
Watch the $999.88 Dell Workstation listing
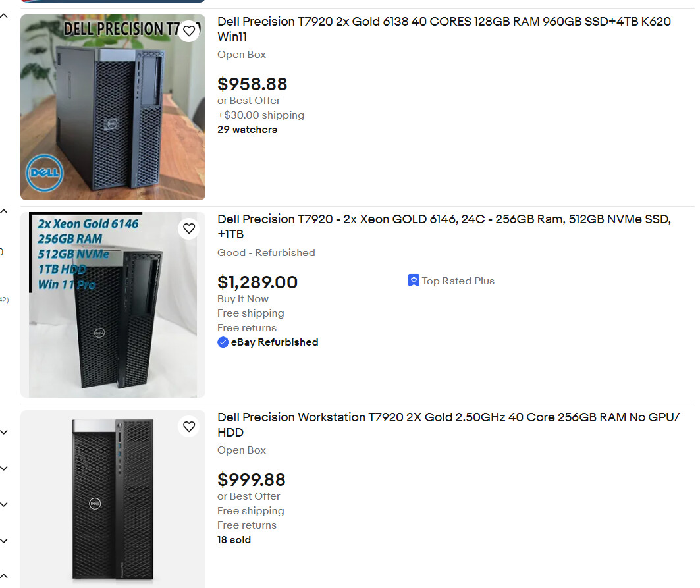click(x=189, y=427)
